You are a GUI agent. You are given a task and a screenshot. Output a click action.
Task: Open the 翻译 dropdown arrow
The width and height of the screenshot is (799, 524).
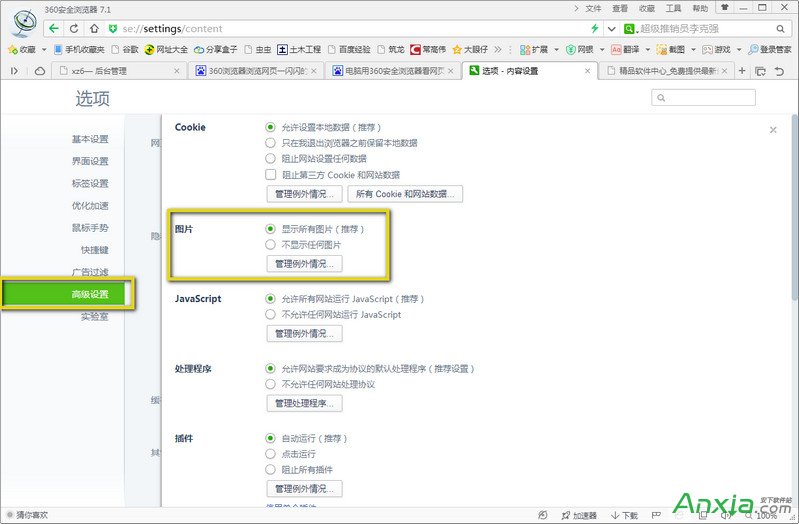648,49
